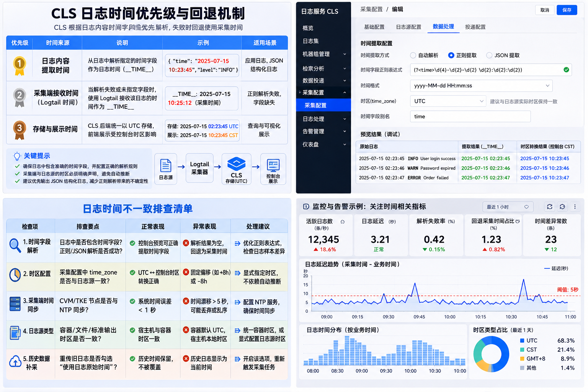Click the cloud upload icon for 历史数据补采

(x=15, y=361)
